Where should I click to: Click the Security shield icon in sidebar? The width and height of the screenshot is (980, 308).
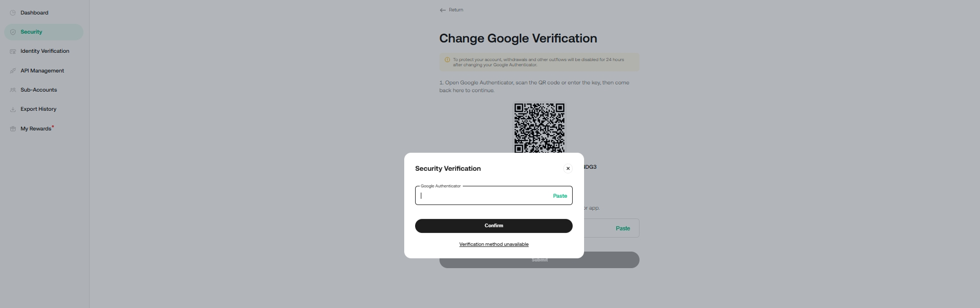click(13, 32)
